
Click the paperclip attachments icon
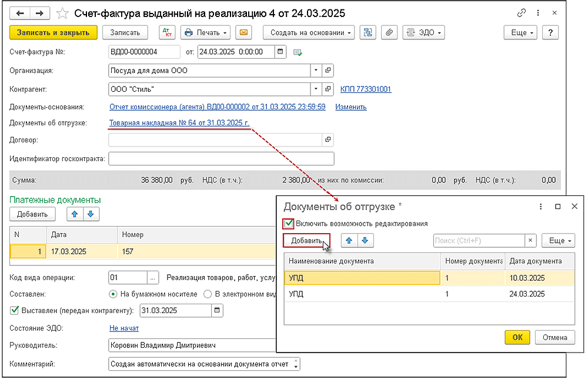point(389,32)
